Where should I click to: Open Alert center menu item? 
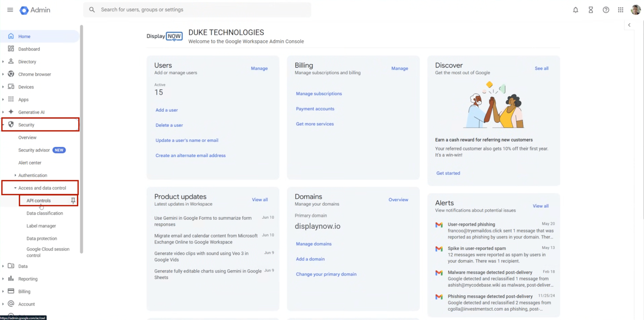30,163
